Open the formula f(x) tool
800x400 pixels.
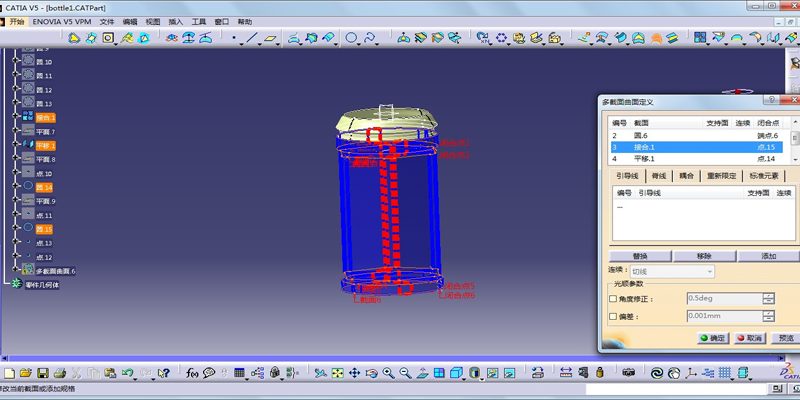[191, 373]
